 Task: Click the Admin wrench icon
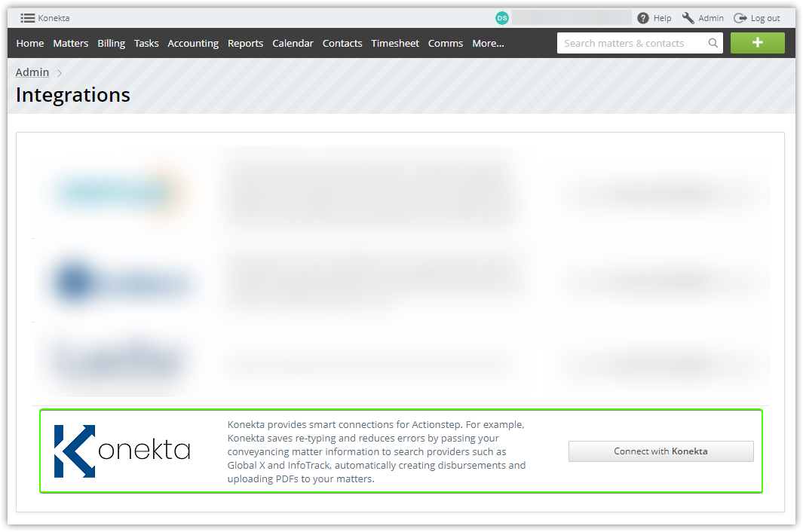688,18
